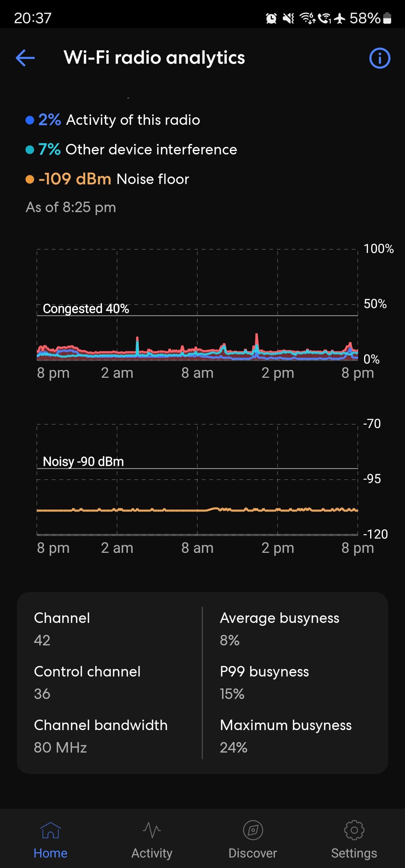Screen dimensions: 405x868
Task: Open the info icon in header
Action: point(379,58)
